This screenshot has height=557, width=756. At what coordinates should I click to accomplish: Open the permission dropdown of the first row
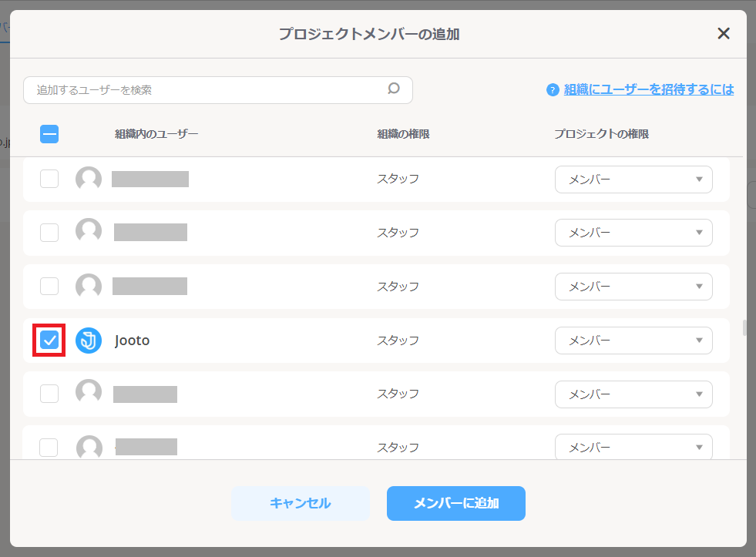633,179
